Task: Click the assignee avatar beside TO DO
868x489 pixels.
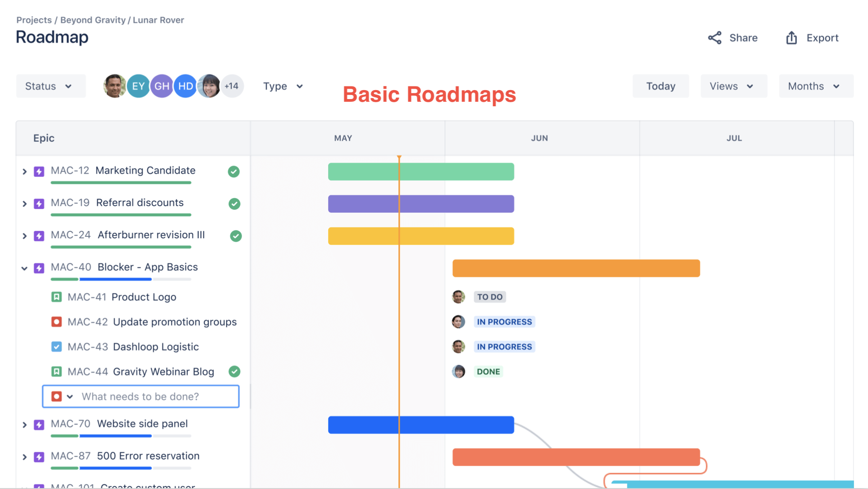Action: tap(458, 297)
